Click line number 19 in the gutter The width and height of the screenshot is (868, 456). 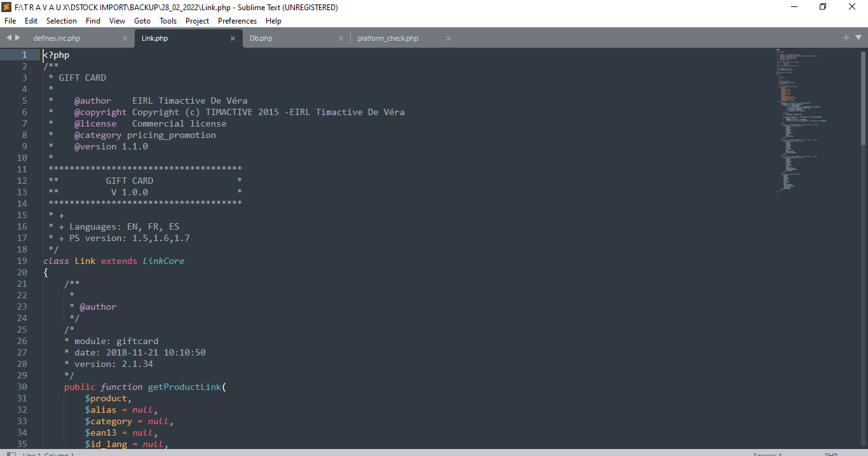point(22,261)
